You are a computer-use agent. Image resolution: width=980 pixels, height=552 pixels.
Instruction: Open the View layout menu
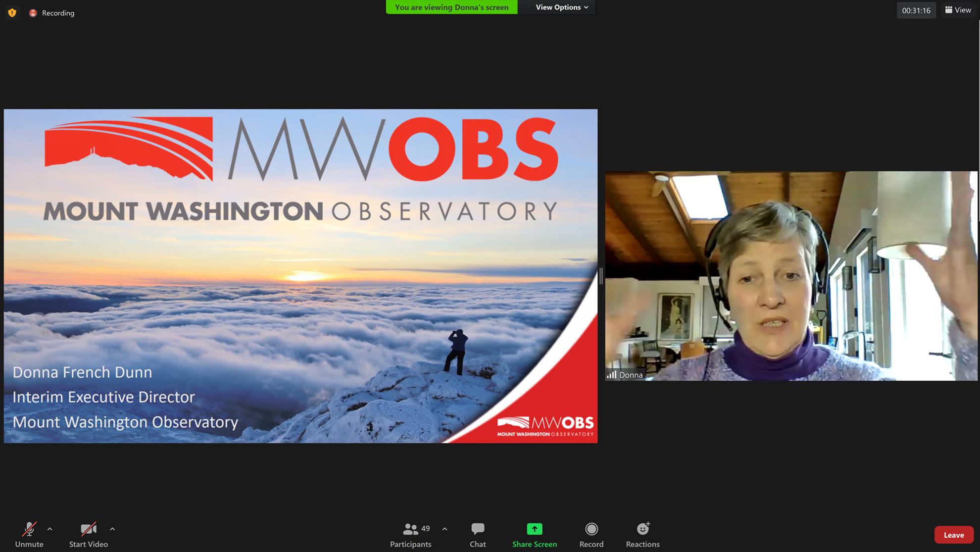(958, 10)
